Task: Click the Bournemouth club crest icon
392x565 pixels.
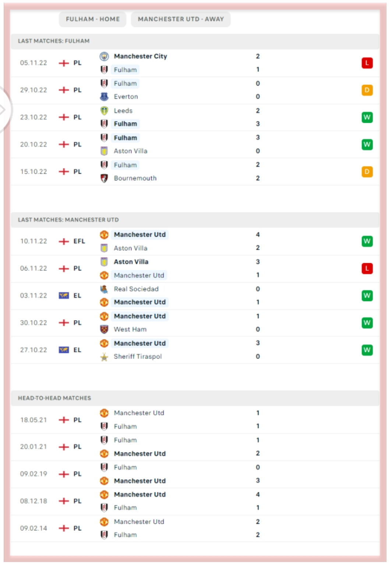Action: (x=104, y=178)
